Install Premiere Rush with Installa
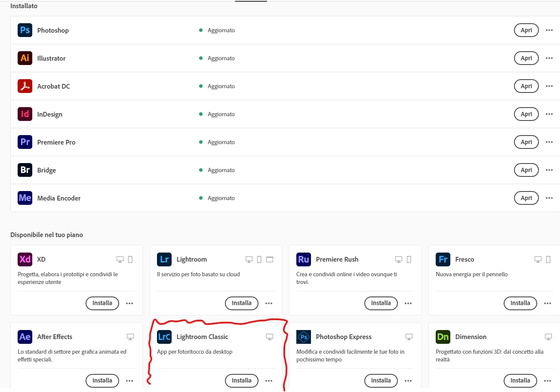The height and width of the screenshot is (392, 560). 381,303
